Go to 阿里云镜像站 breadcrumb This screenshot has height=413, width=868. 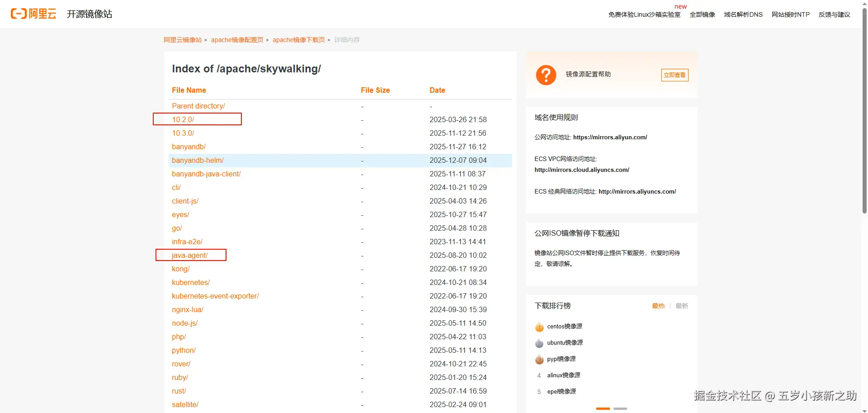(x=183, y=40)
